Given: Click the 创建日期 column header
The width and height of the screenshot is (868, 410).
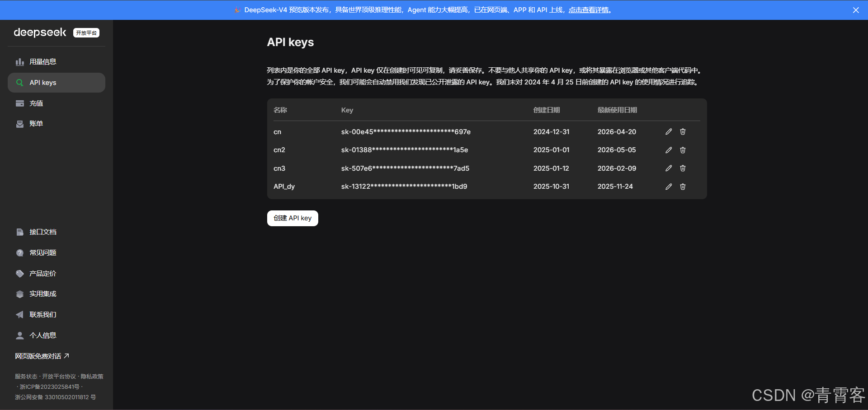Looking at the screenshot, I should [547, 110].
